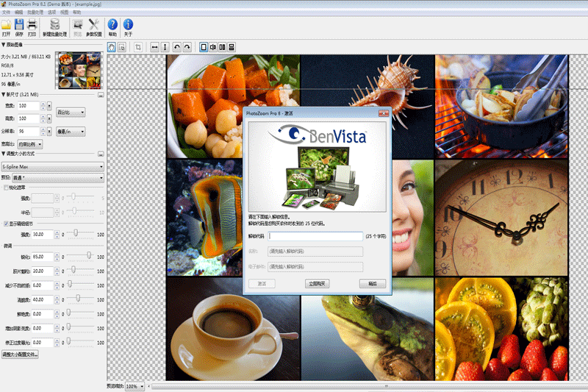Select the crop tool
Screen dimensions: 588x392
(x=138, y=47)
